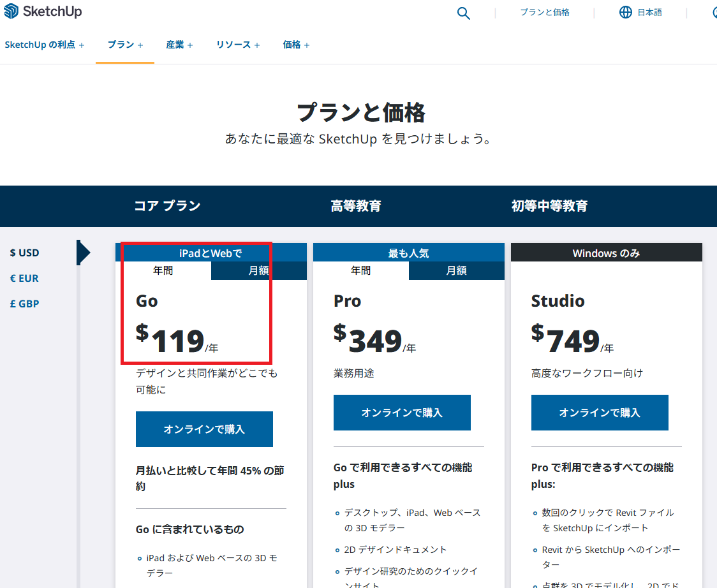Open the search magnifier icon

pyautogui.click(x=463, y=13)
